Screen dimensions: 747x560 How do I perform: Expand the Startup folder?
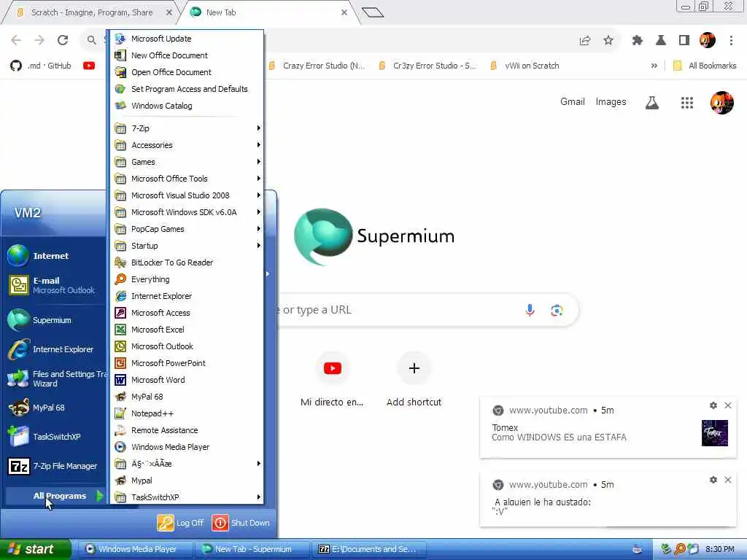(x=187, y=246)
